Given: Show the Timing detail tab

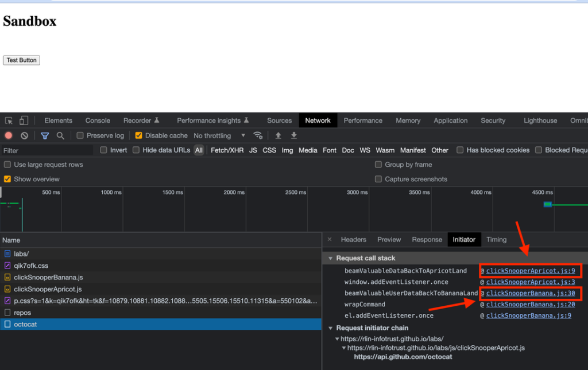Looking at the screenshot, I should [x=496, y=240].
